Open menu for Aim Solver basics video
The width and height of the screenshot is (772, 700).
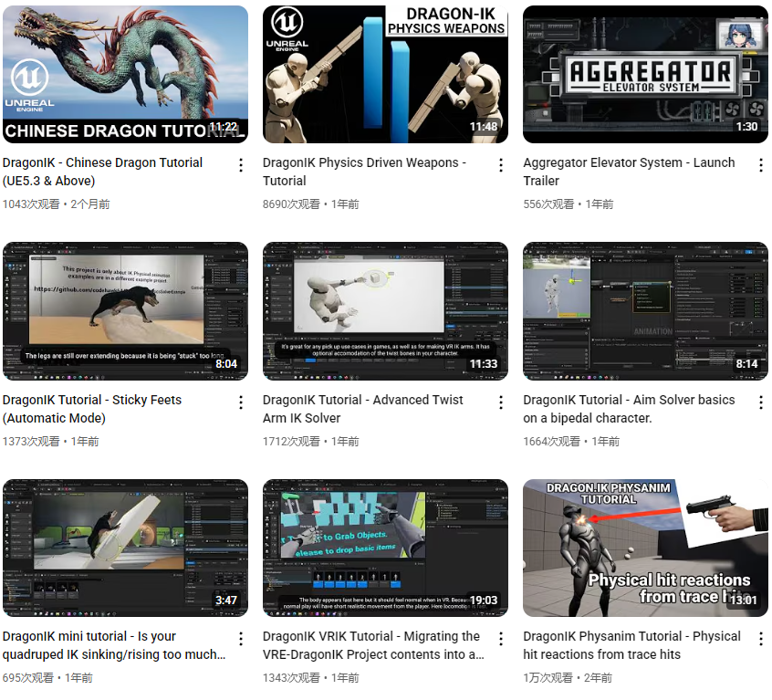click(x=761, y=402)
